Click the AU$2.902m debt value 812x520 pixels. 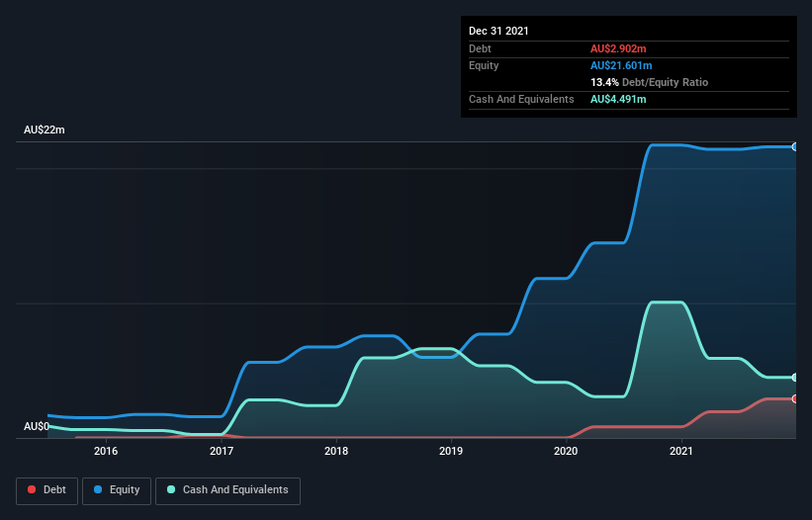point(618,48)
